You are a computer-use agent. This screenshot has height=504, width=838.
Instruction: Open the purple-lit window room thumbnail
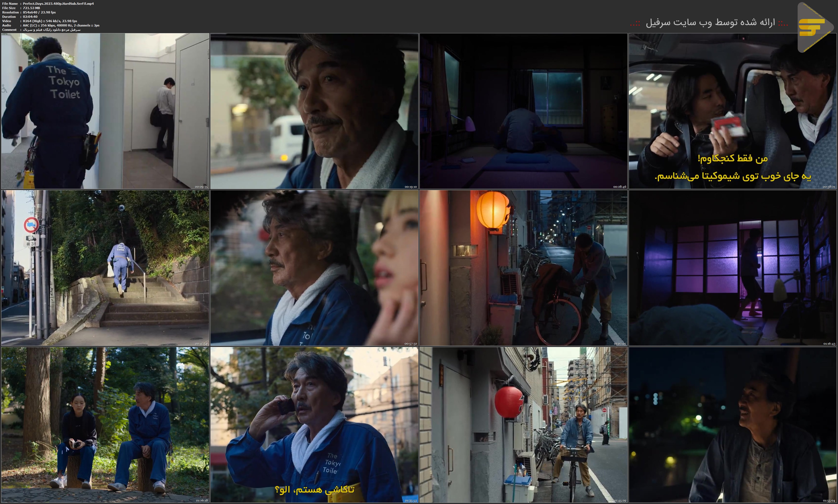pyautogui.click(x=732, y=268)
